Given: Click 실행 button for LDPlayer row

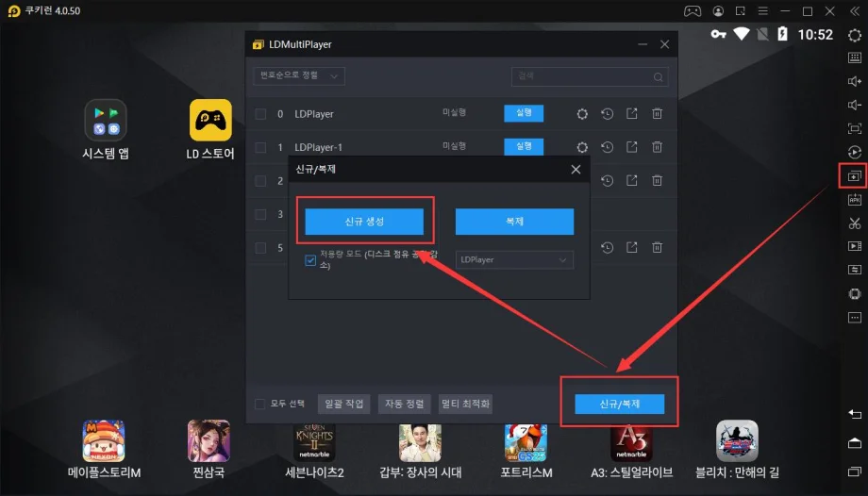Looking at the screenshot, I should point(524,113).
